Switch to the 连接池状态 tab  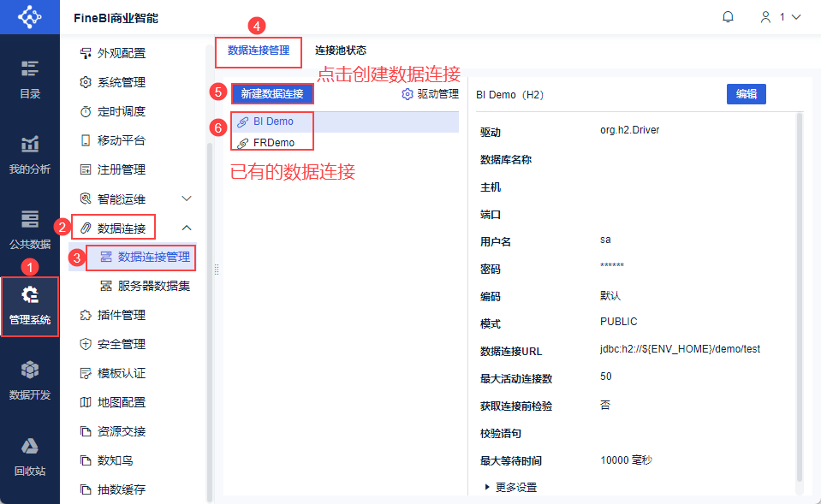(x=341, y=50)
